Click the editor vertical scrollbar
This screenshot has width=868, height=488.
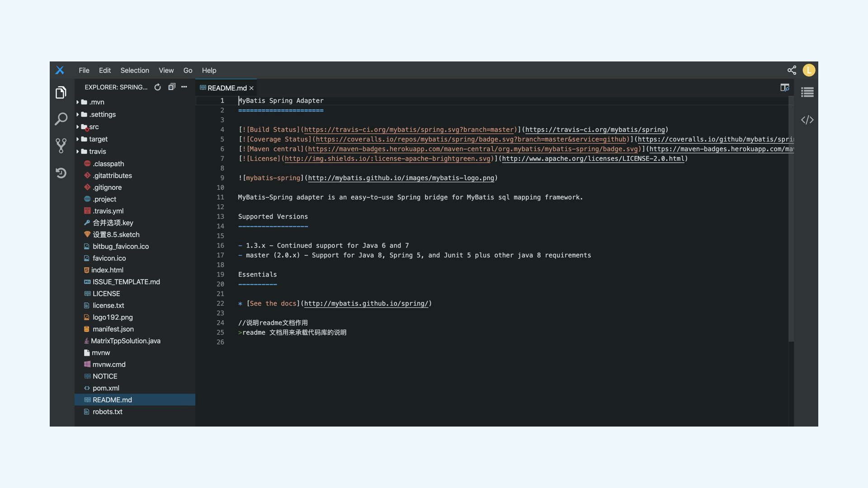791,219
